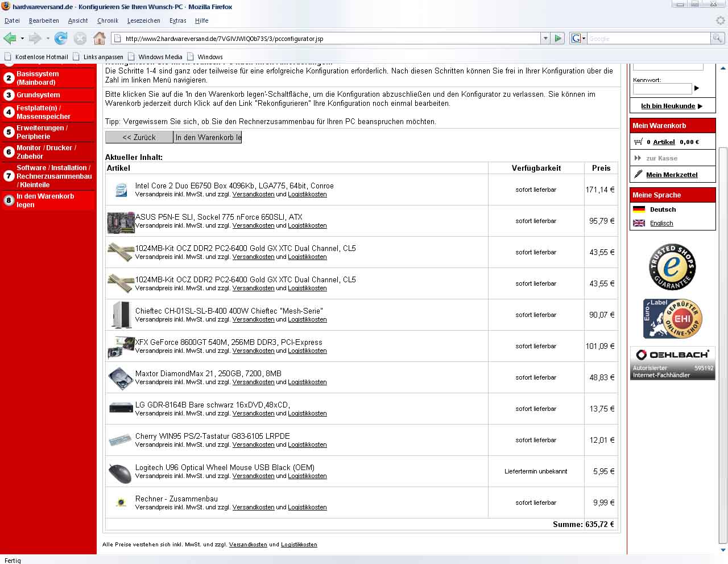Open Kostenlose Hotmail bookmark

pos(36,57)
